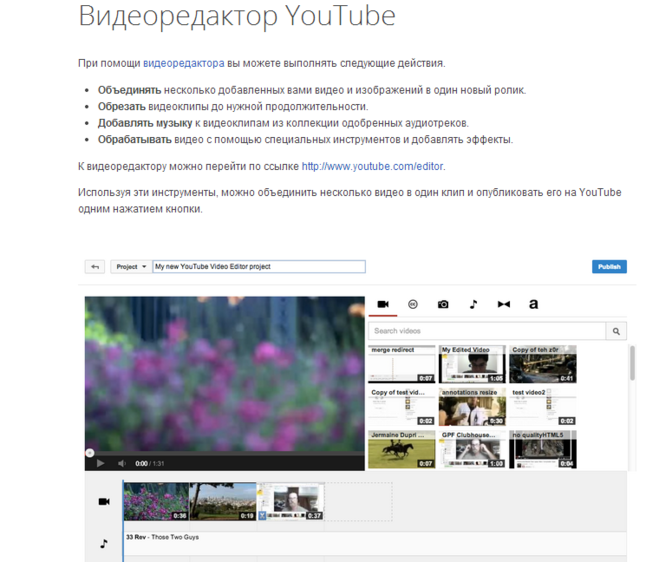The image size is (659, 562).
Task: Click the audio track music note icon
Action: click(x=103, y=544)
